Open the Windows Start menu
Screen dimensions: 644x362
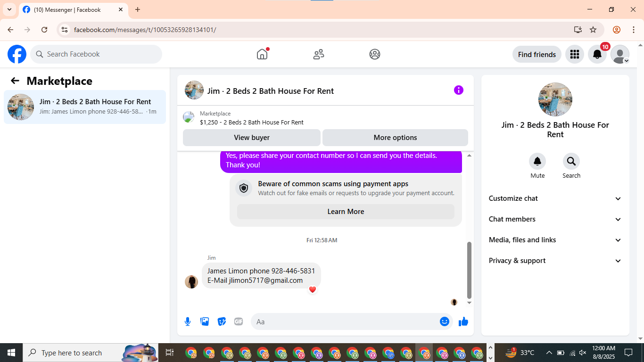(11, 353)
